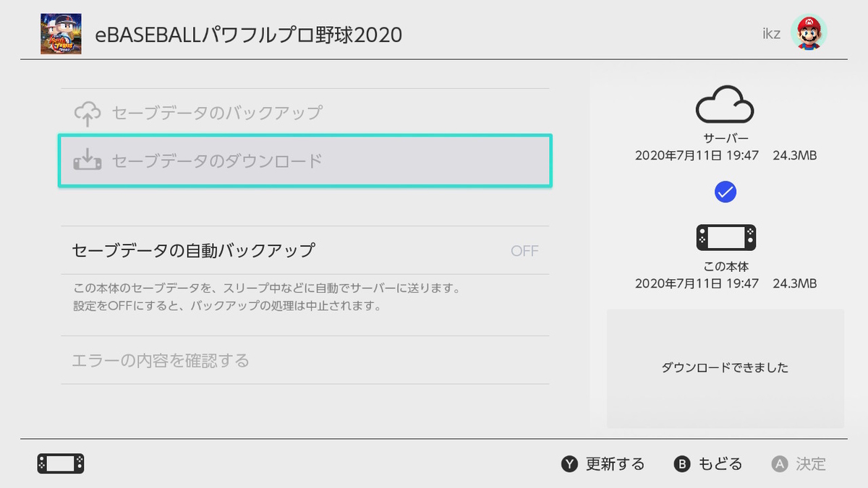Toggle セーブデータの自動バックアップ to ON
This screenshot has height=488, width=868.
pyautogui.click(x=304, y=250)
